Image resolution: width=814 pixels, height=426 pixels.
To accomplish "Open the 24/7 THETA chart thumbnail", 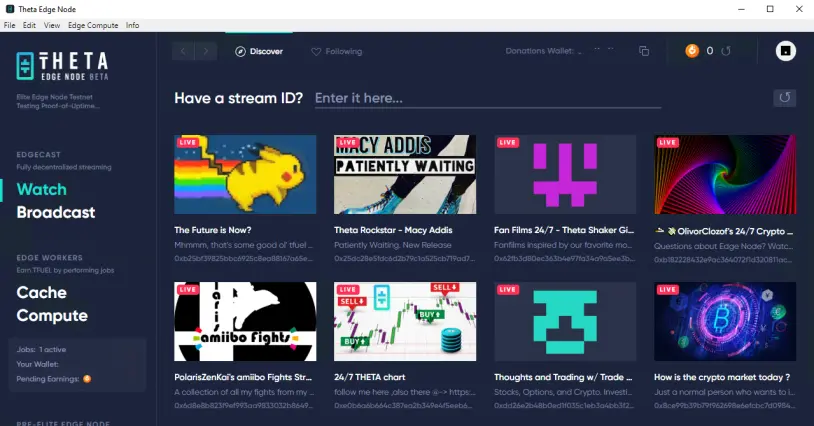I will [x=405, y=321].
